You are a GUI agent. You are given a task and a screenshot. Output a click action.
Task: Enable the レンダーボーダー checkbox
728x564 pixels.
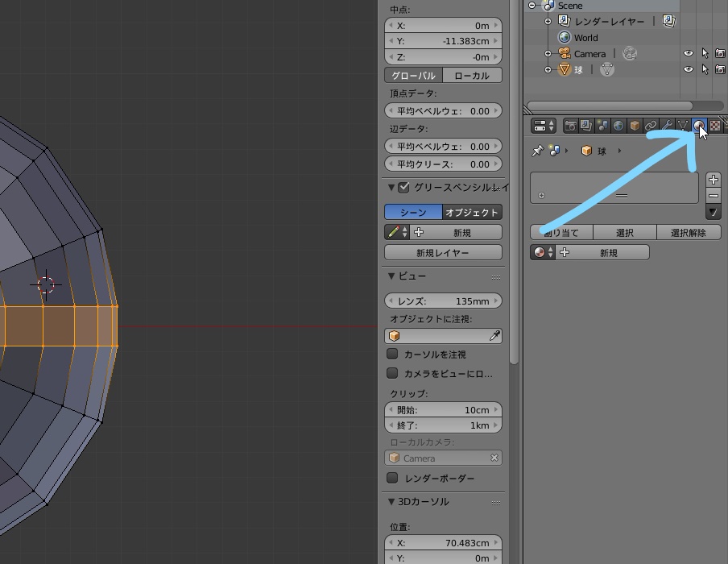[x=392, y=478]
